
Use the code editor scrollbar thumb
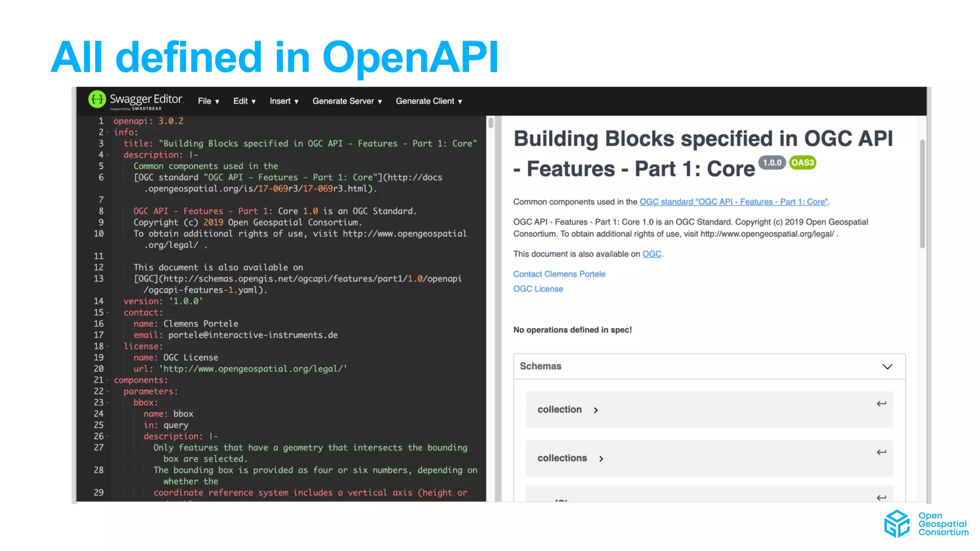tap(490, 122)
